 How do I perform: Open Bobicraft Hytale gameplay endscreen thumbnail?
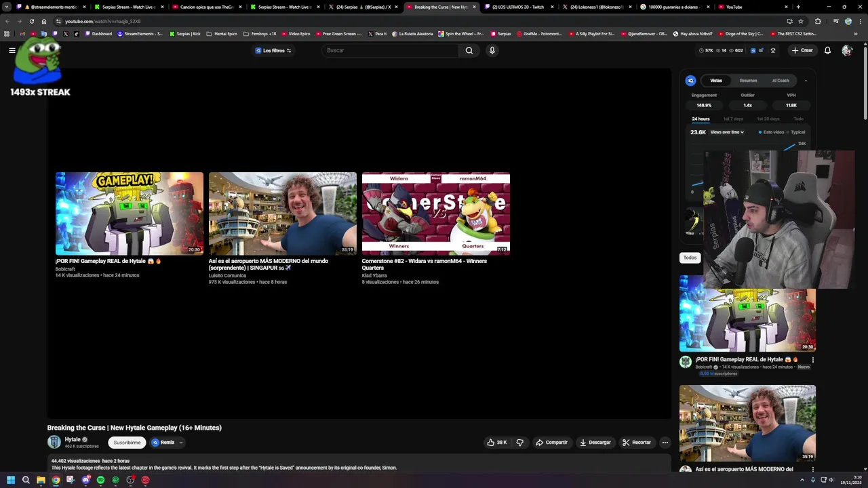(130, 213)
